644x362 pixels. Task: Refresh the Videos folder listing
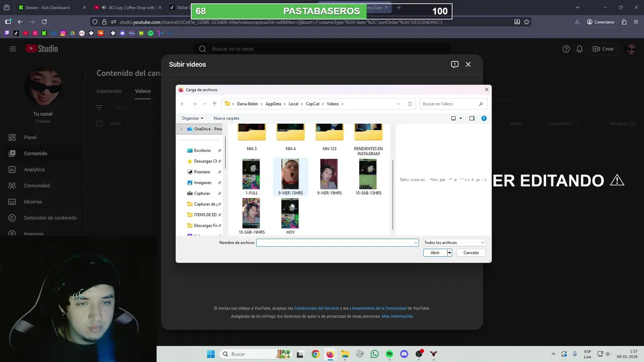pos(410,104)
